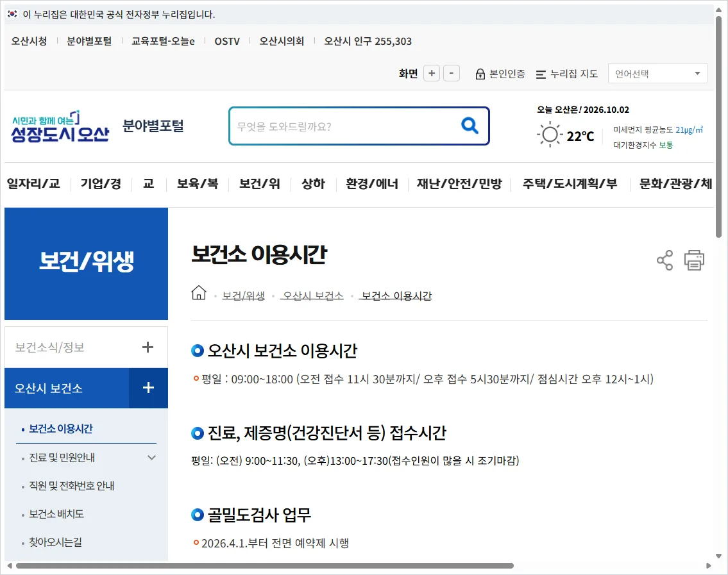Click the 본인인증 lock icon
This screenshot has height=575, width=728.
pyautogui.click(x=480, y=74)
